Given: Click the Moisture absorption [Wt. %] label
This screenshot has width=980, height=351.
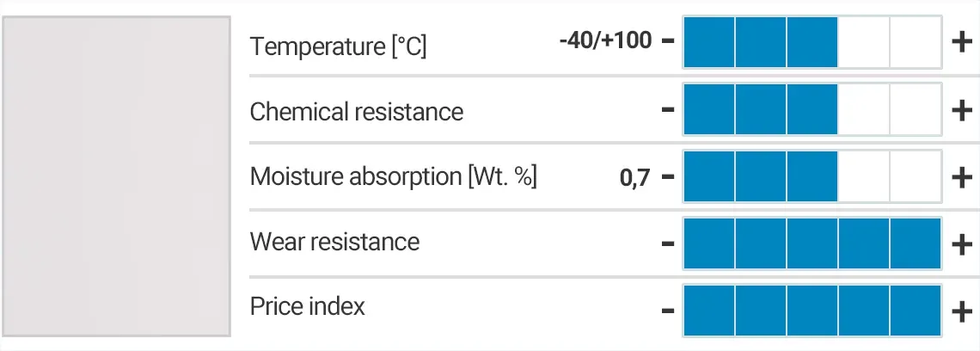Looking at the screenshot, I should coord(393,177).
